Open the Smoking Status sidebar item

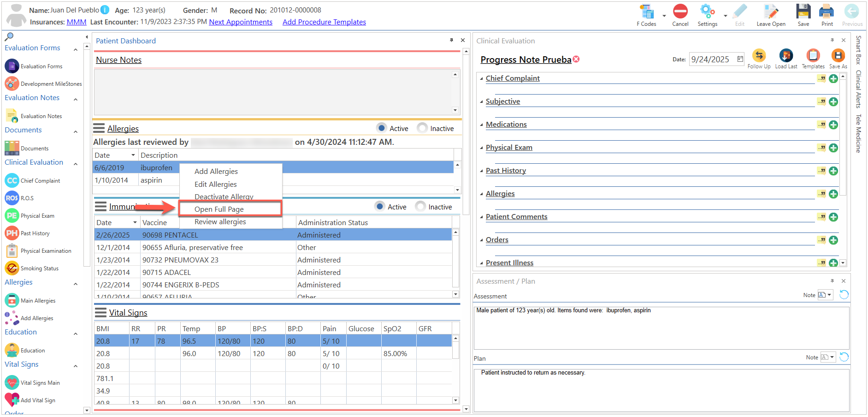click(31, 268)
